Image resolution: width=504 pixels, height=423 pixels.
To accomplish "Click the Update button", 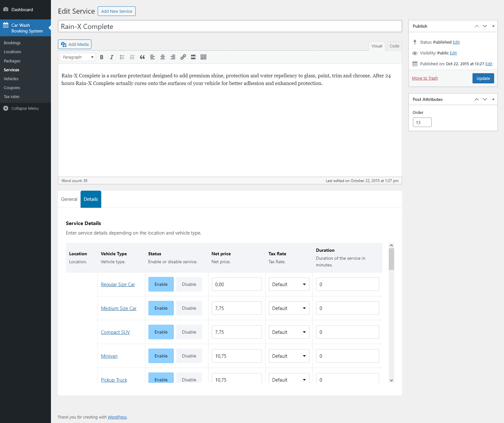I will click(483, 78).
